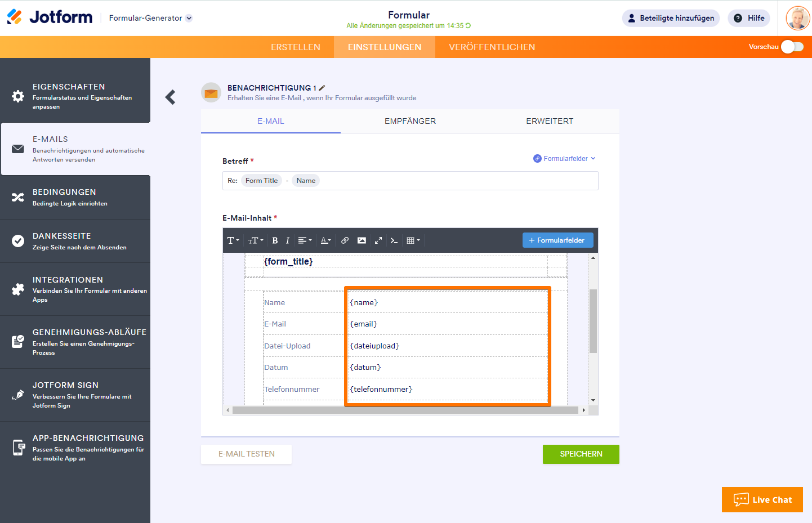This screenshot has height=523, width=812.
Task: Open the text alignment dropdown
Action: point(305,240)
